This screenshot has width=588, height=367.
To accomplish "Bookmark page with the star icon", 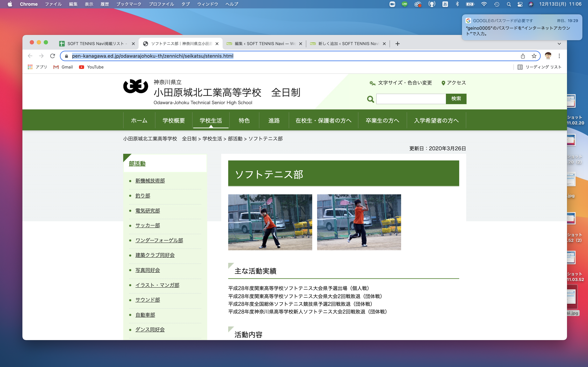I will [534, 56].
